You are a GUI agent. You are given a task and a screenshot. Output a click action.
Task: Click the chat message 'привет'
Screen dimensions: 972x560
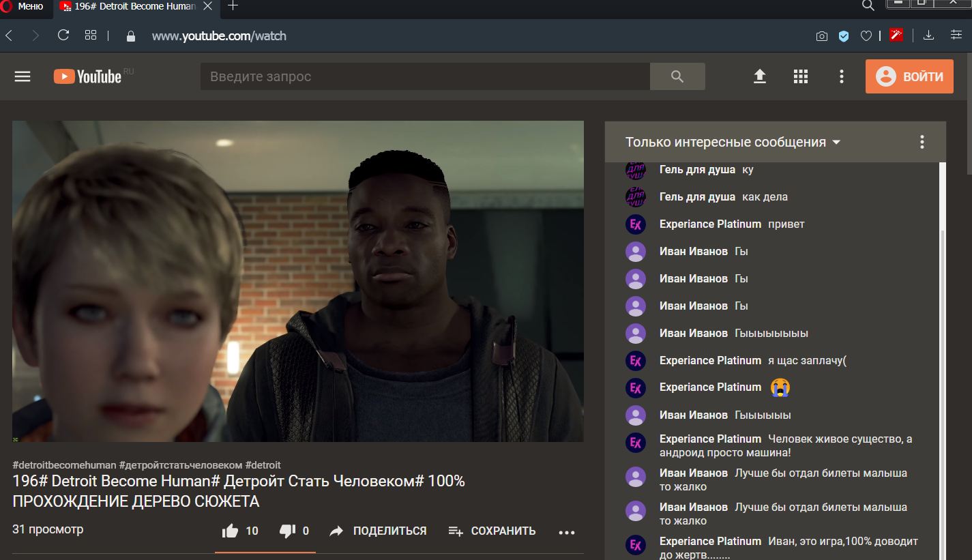click(786, 224)
